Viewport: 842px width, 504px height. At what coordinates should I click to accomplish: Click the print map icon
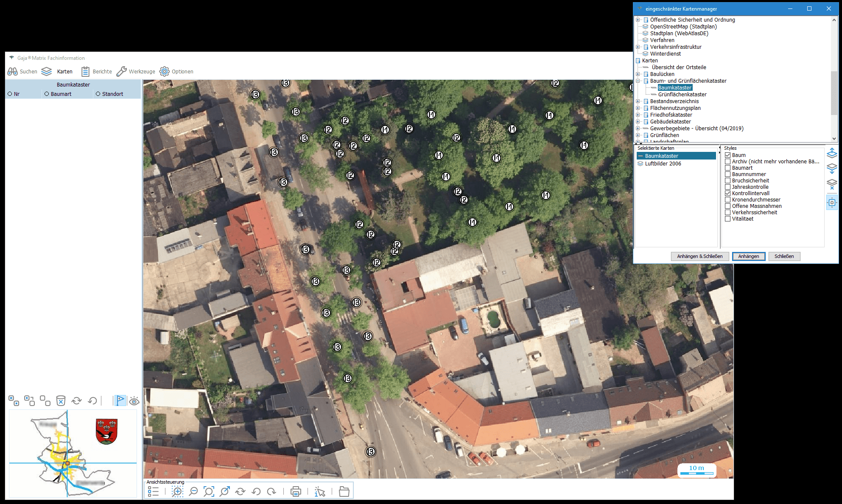click(296, 491)
